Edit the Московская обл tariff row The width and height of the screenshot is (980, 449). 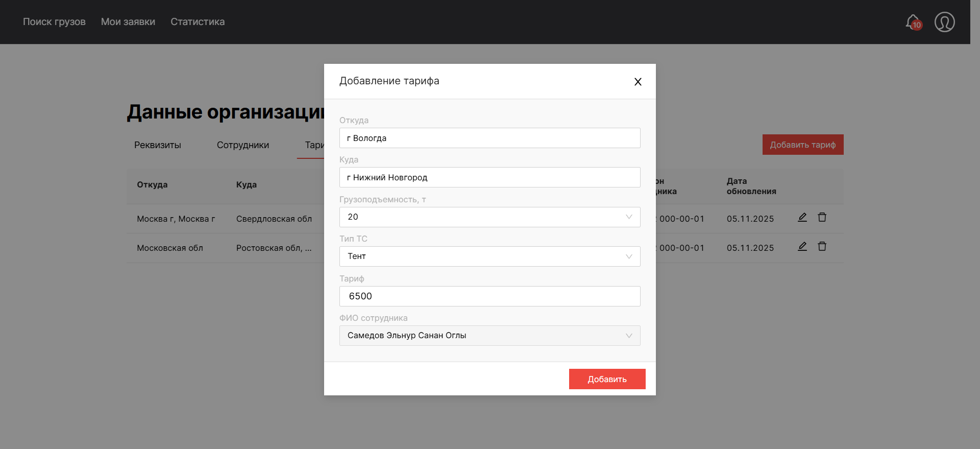[x=802, y=247]
